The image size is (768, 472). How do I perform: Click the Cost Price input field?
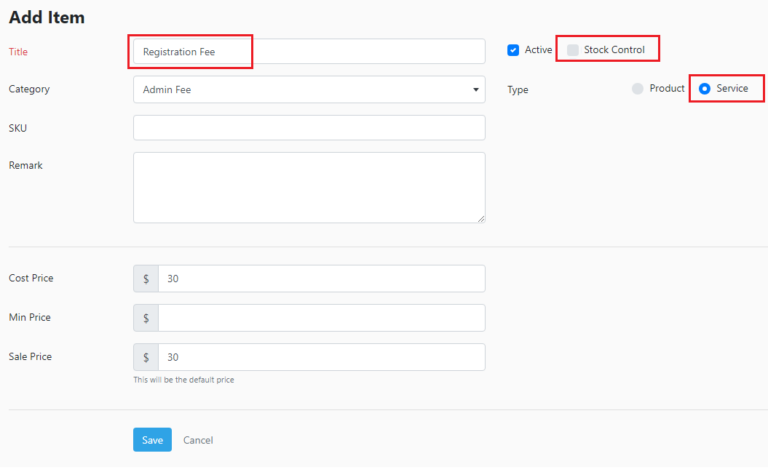322,279
